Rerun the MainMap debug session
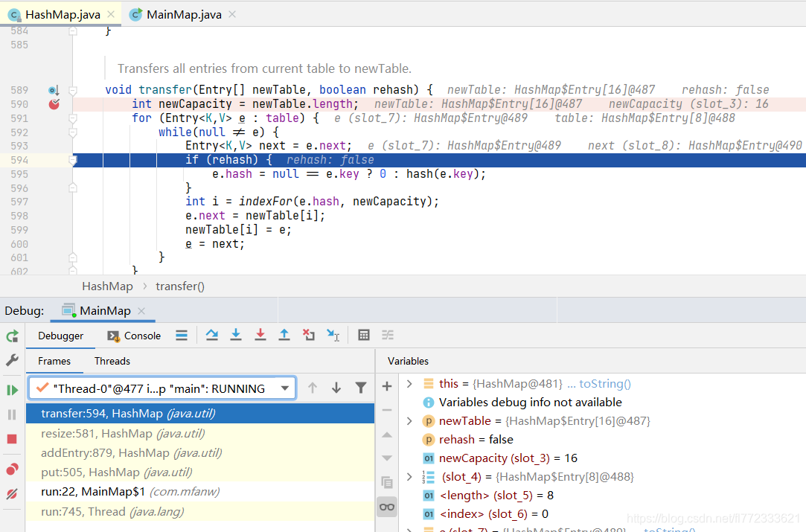The image size is (806, 532). [x=12, y=336]
